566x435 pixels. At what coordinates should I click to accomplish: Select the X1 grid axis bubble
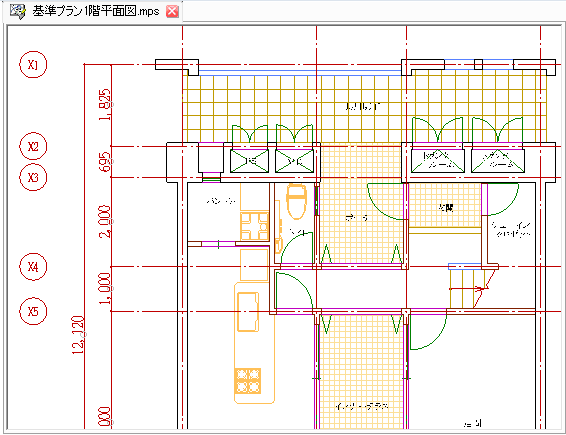tap(33, 65)
